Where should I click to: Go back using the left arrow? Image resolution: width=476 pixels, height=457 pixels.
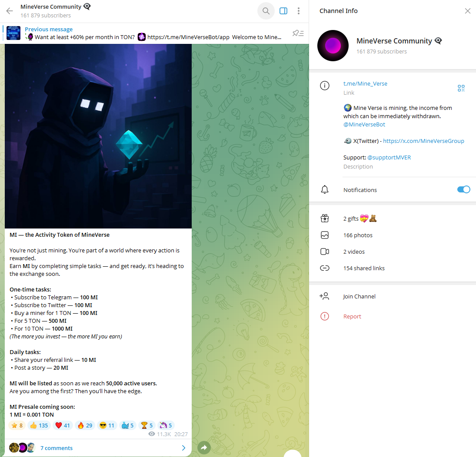pyautogui.click(x=10, y=11)
